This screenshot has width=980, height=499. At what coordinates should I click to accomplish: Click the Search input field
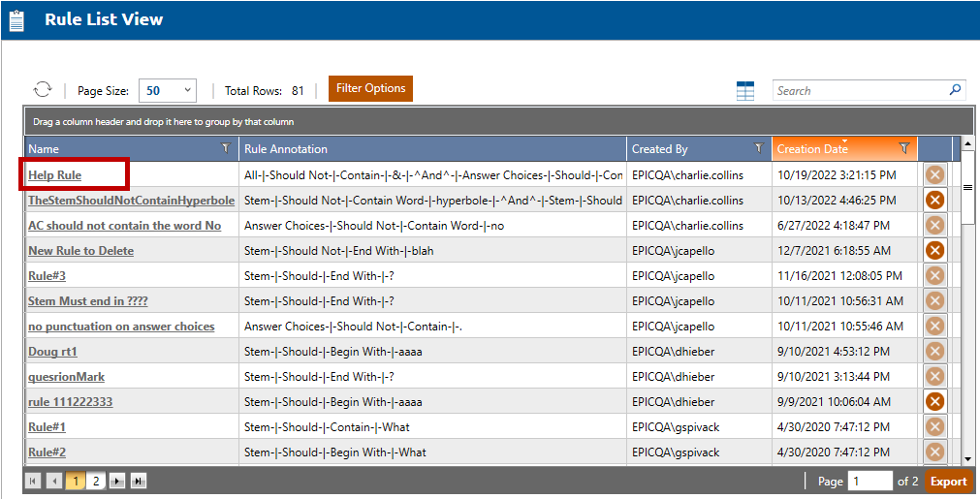pyautogui.click(x=858, y=91)
